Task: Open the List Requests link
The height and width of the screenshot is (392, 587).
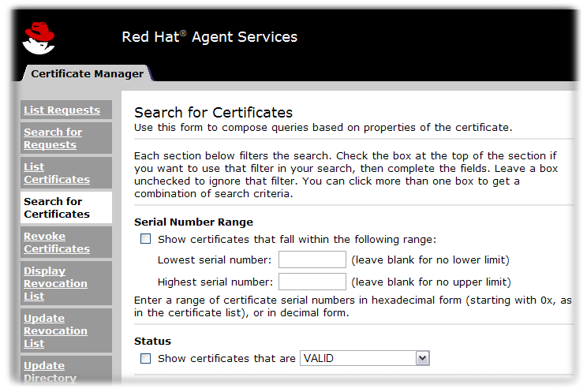Action: click(62, 110)
